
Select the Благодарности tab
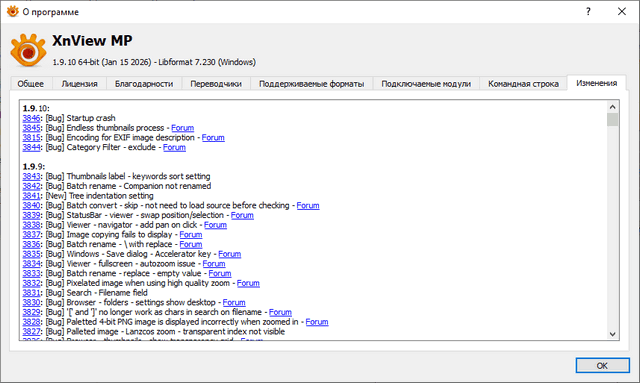(x=144, y=84)
